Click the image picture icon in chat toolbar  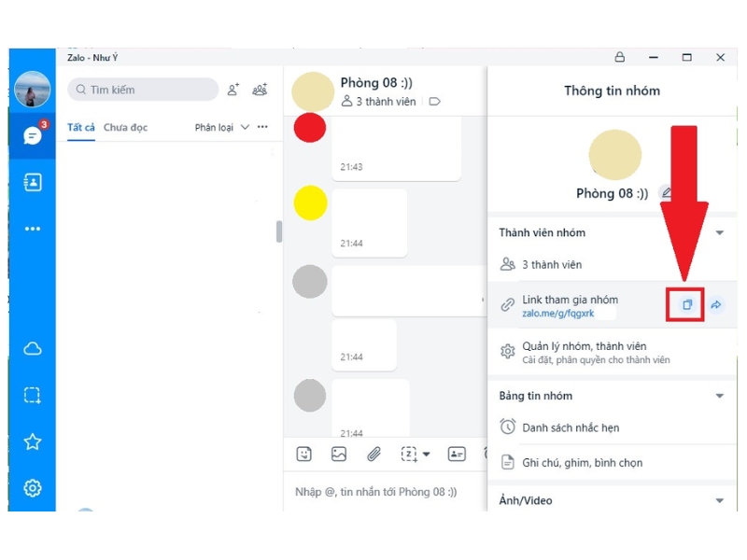click(x=339, y=454)
